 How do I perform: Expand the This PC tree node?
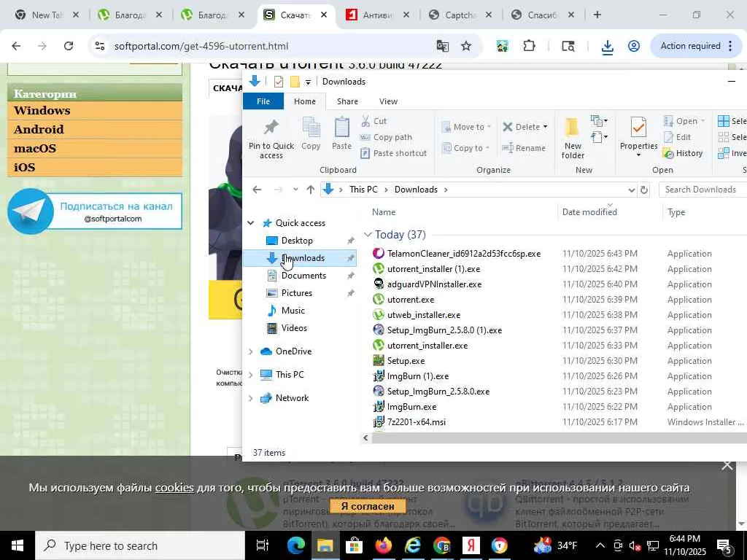coord(251,375)
